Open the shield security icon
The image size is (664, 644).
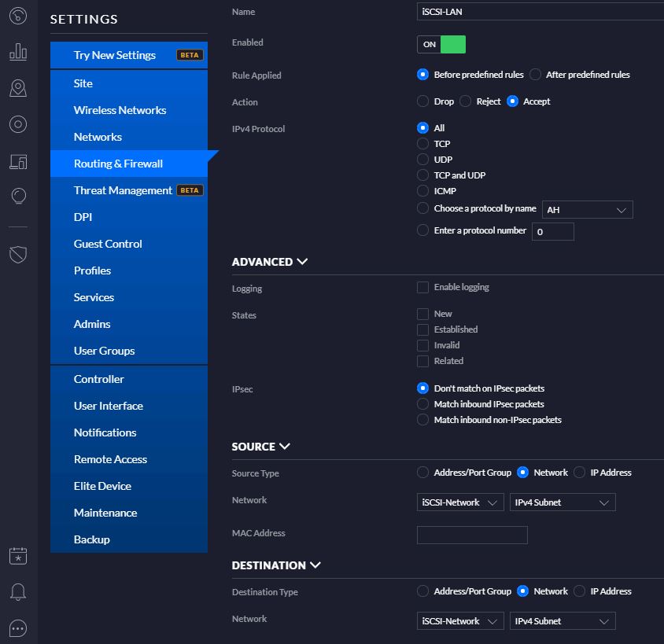[x=18, y=254]
